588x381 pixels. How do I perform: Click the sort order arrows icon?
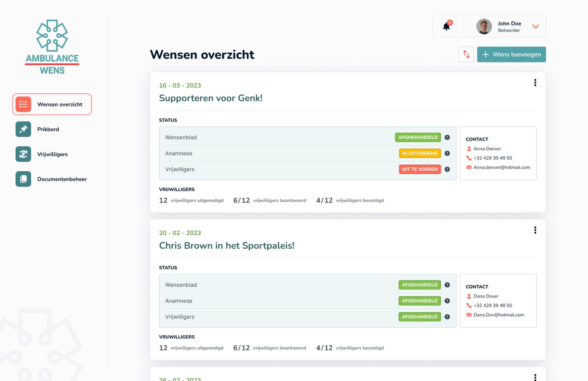point(466,54)
